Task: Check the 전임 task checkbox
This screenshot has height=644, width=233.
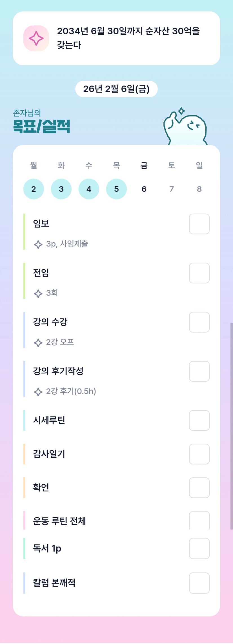Action: coord(199,273)
